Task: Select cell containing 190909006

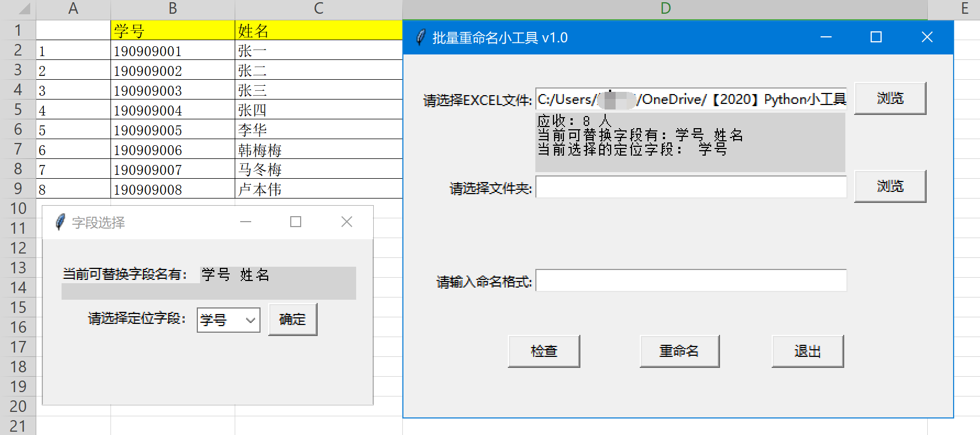Action: pos(173,149)
